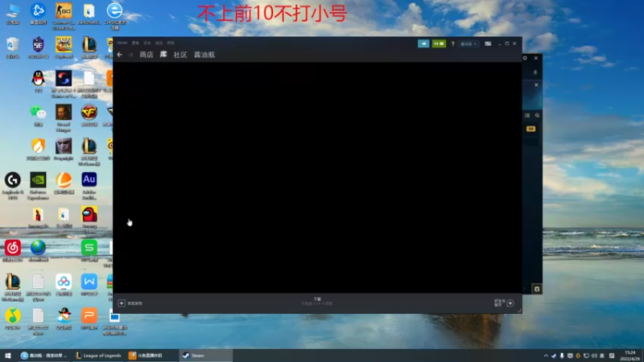
Task: Click the question mark help icon
Action: click(x=452, y=43)
